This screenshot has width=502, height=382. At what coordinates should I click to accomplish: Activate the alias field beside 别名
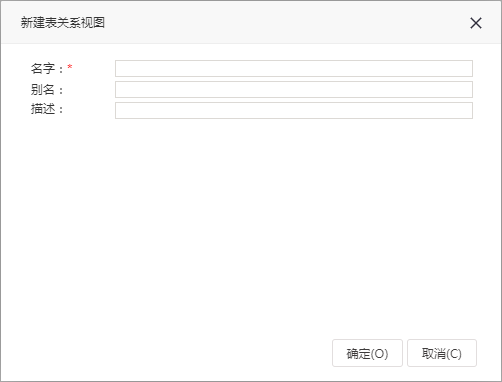point(294,89)
